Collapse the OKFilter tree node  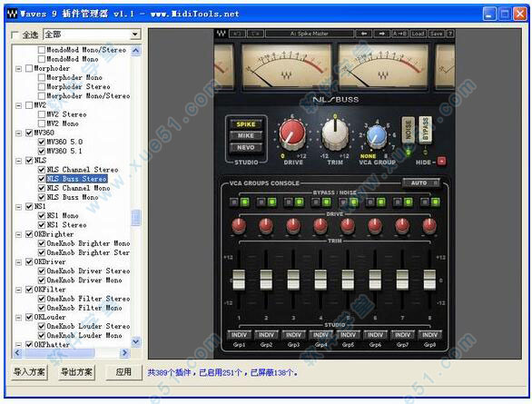tap(19, 290)
